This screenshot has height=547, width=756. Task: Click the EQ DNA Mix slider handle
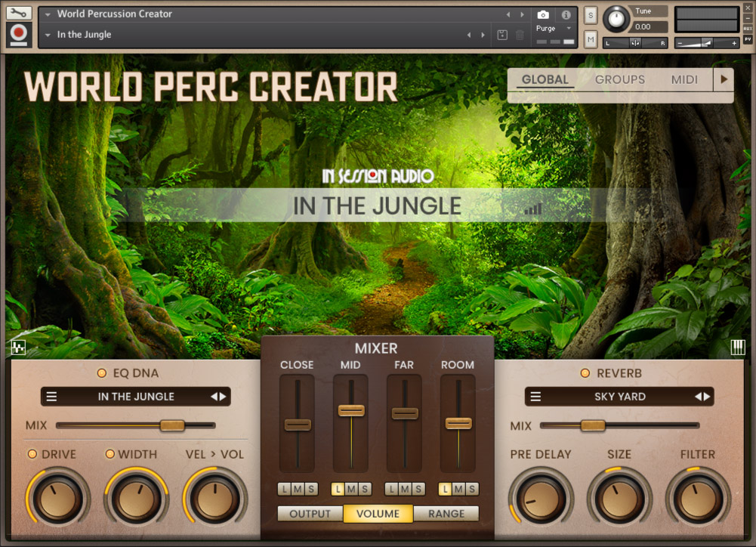click(172, 425)
